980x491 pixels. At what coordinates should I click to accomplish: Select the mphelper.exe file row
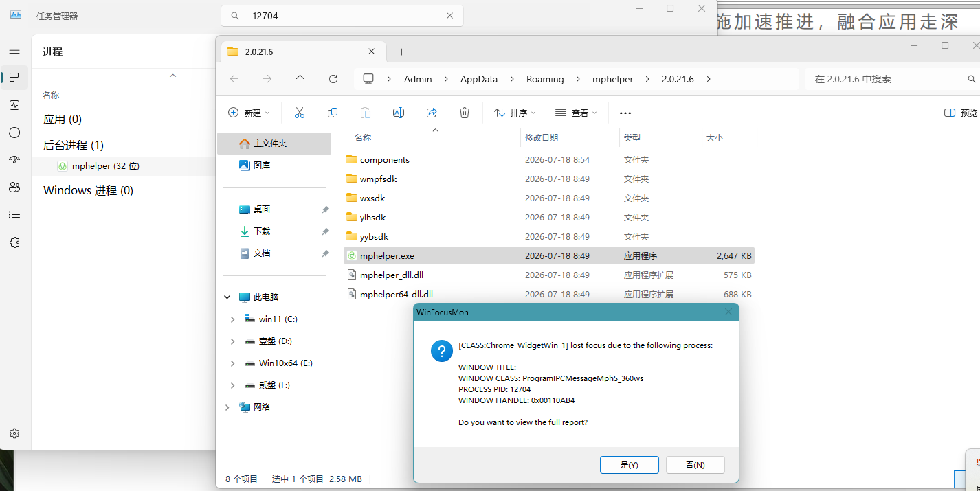click(549, 256)
